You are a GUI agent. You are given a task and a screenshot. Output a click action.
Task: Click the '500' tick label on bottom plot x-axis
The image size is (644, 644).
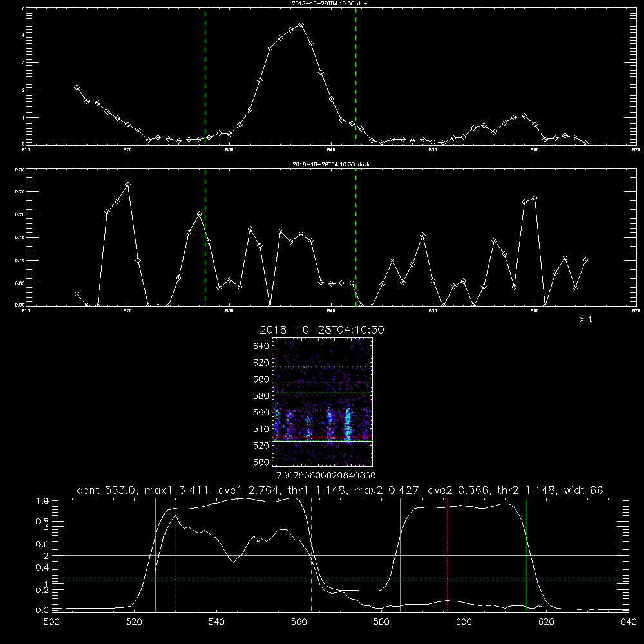click(x=52, y=622)
